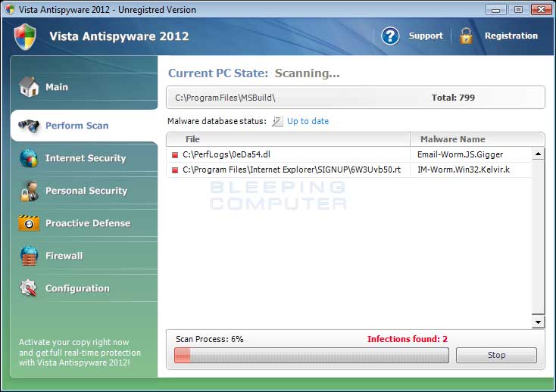
Task: Click the Activate your copy message
Action: 80,353
